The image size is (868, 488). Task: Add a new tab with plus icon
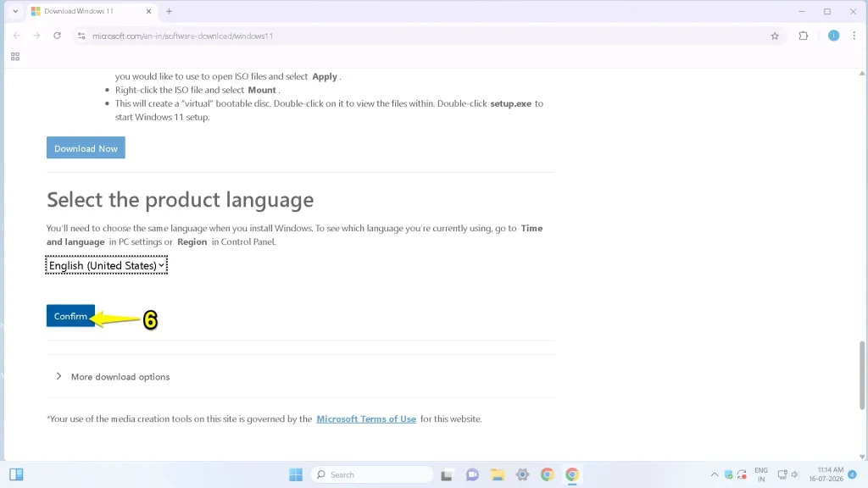coord(169,11)
